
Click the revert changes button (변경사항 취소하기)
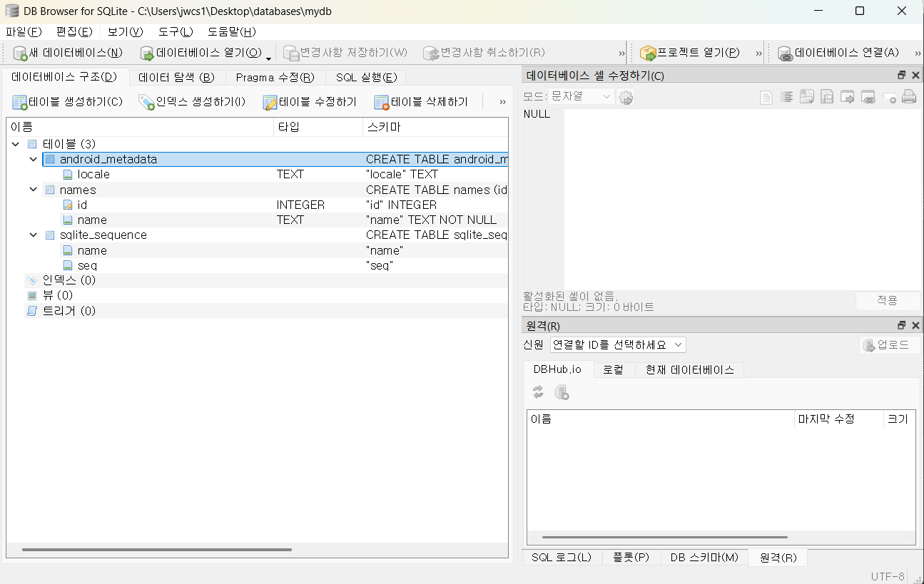click(485, 53)
